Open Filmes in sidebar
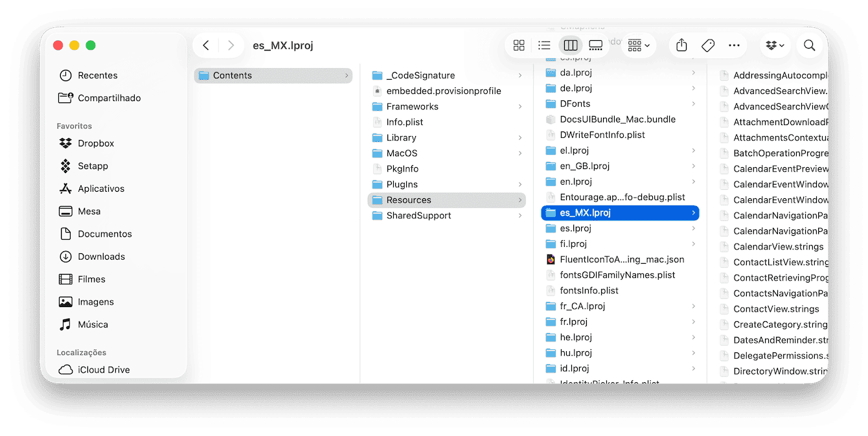 [x=82, y=280]
